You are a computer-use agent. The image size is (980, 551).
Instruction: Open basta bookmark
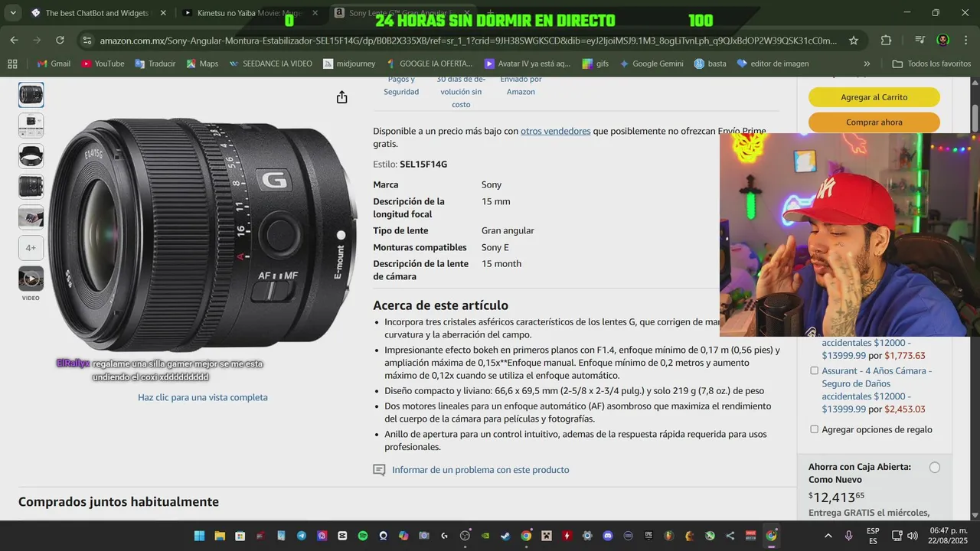click(710, 64)
